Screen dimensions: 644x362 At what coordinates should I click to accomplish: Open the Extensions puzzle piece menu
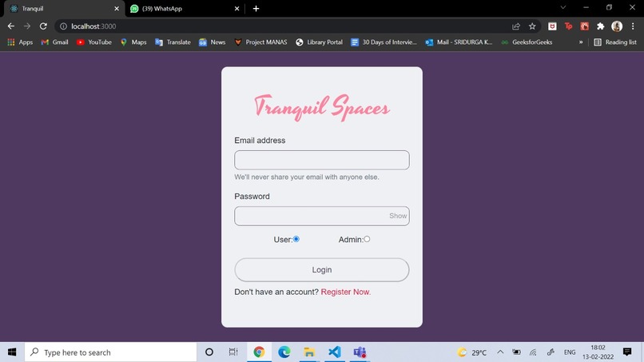click(x=601, y=26)
